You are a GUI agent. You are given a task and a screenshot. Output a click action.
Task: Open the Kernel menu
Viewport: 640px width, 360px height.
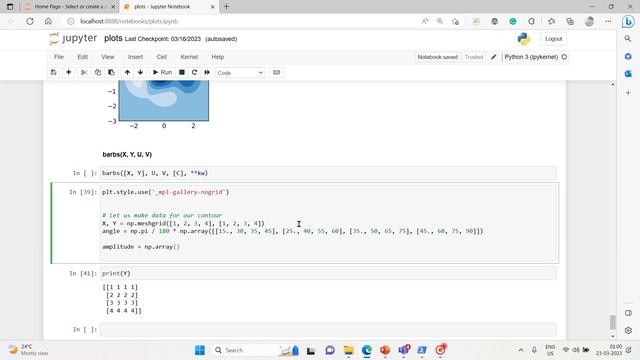click(x=189, y=57)
